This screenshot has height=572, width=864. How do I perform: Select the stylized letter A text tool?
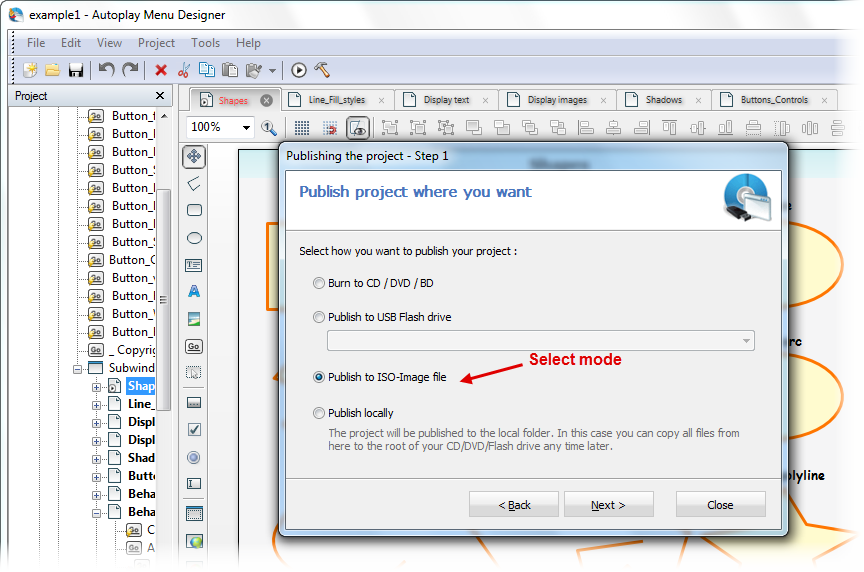pyautogui.click(x=194, y=291)
